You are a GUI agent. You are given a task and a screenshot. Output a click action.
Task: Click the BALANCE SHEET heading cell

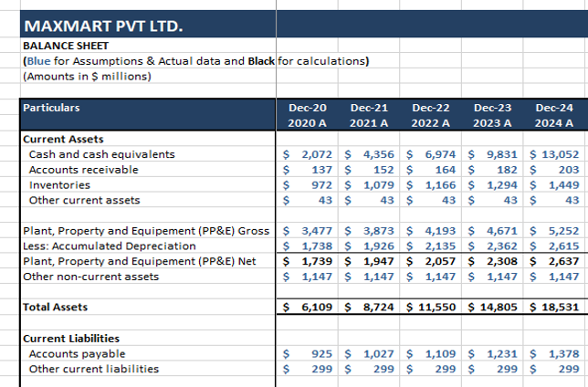[x=66, y=46]
